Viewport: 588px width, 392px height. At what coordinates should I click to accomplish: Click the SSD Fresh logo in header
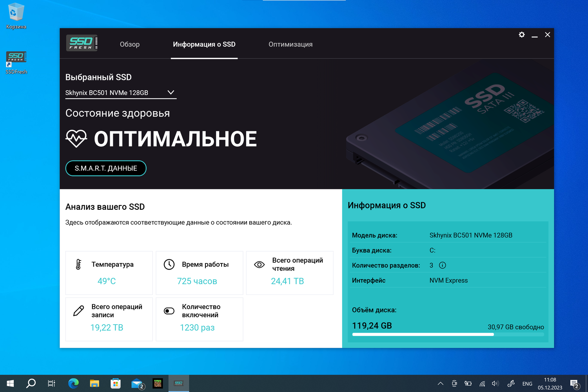[x=82, y=43]
